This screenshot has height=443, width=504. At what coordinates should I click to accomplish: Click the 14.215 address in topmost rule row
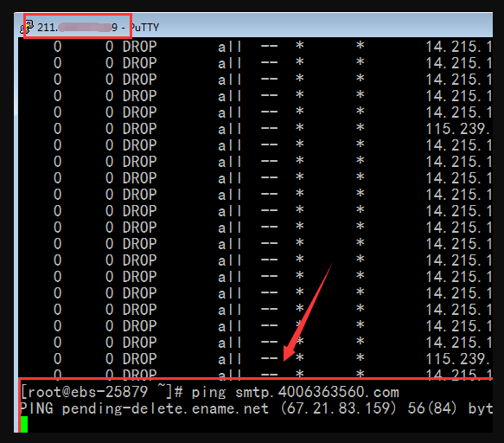(x=459, y=47)
